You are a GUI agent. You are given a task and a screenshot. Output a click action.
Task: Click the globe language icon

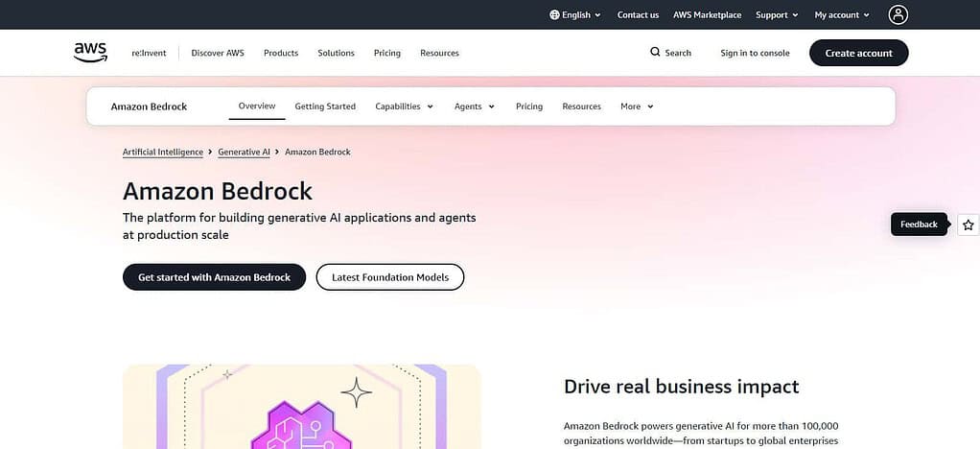pyautogui.click(x=554, y=15)
